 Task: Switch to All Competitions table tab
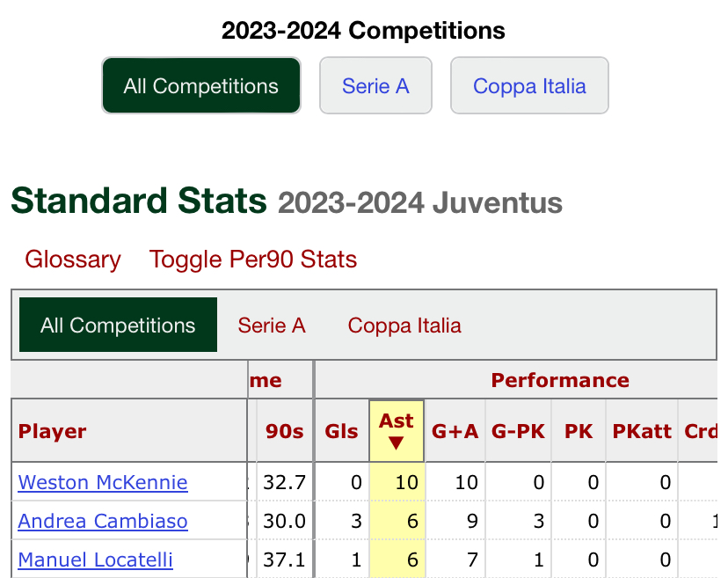click(x=118, y=326)
